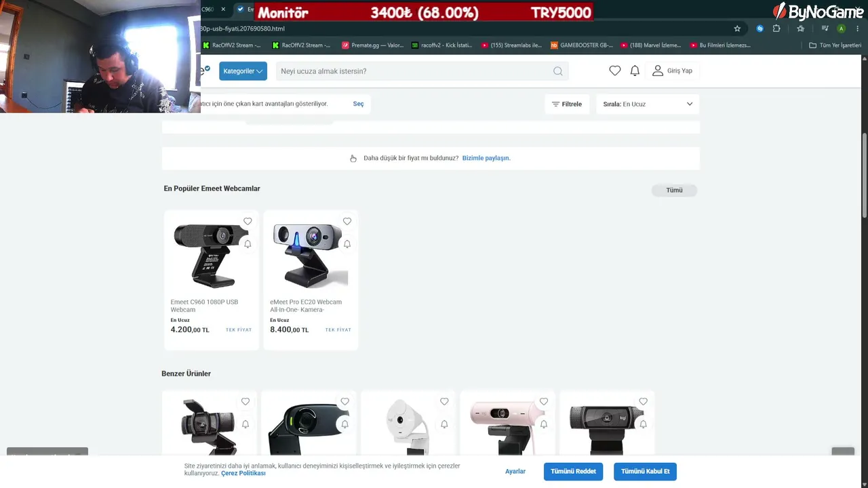Open the Bu Filmleri İzlemez bookmark
This screenshot has width=868, height=488.
[x=720, y=45]
